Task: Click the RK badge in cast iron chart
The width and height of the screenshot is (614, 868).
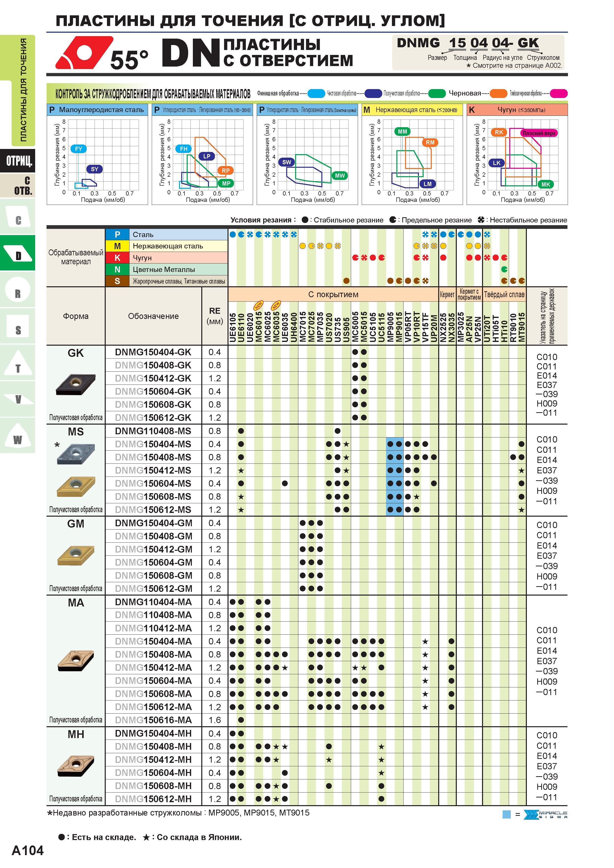Action: pyautogui.click(x=499, y=132)
